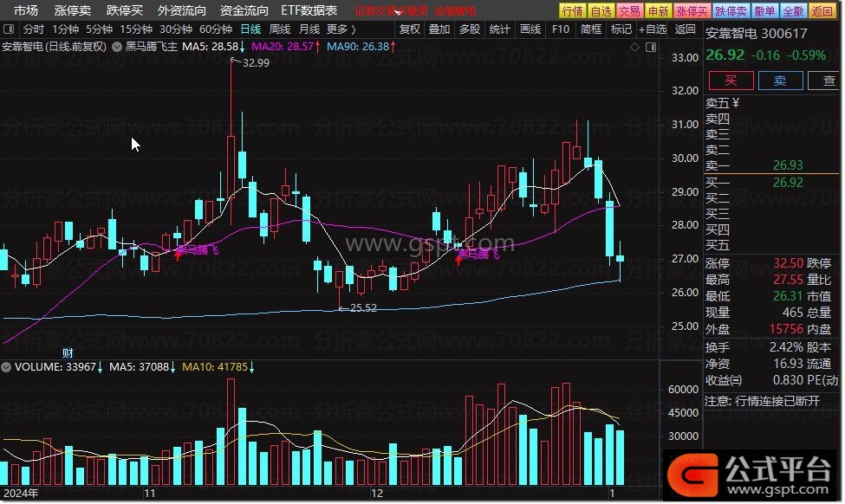Click the purple 跌停卖 button
This screenshot has height=504, width=845.
click(x=731, y=10)
